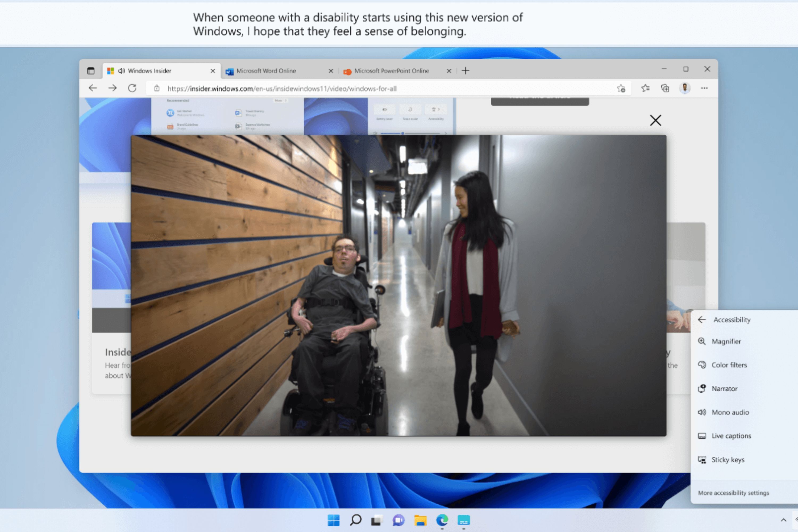Viewport: 798px width, 532px height.
Task: Close the video overlay popup
Action: click(x=655, y=119)
